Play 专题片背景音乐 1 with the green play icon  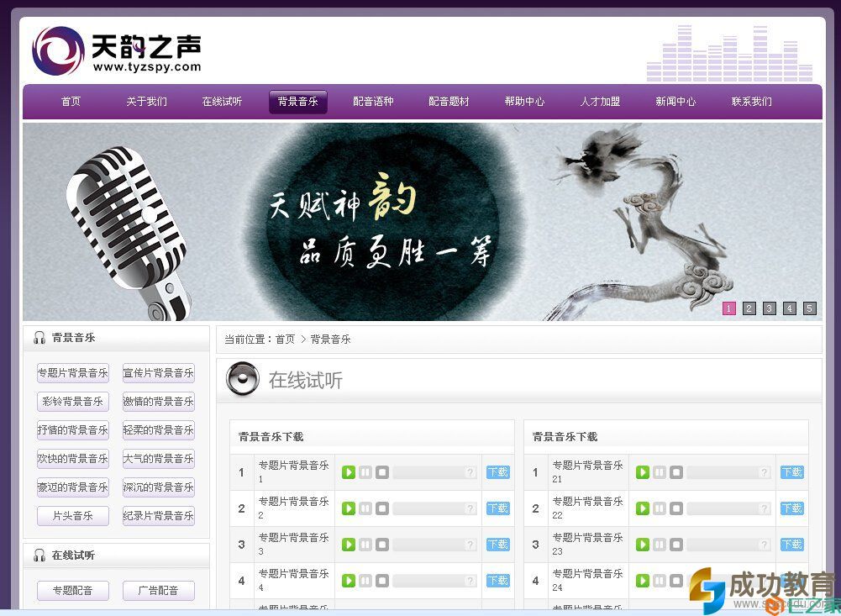point(349,472)
